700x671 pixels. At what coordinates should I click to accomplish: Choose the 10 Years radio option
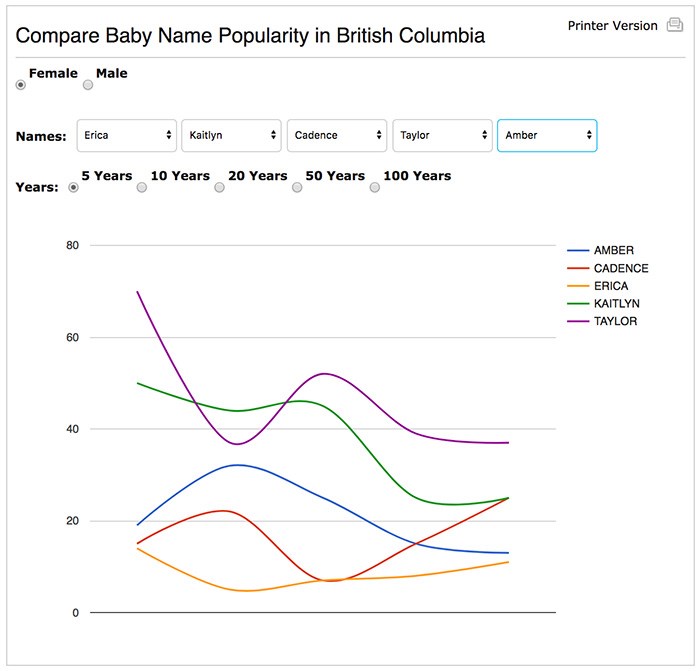click(x=142, y=188)
